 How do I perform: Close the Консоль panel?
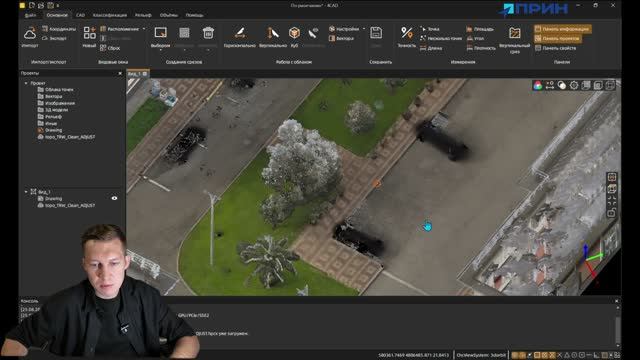point(617,301)
